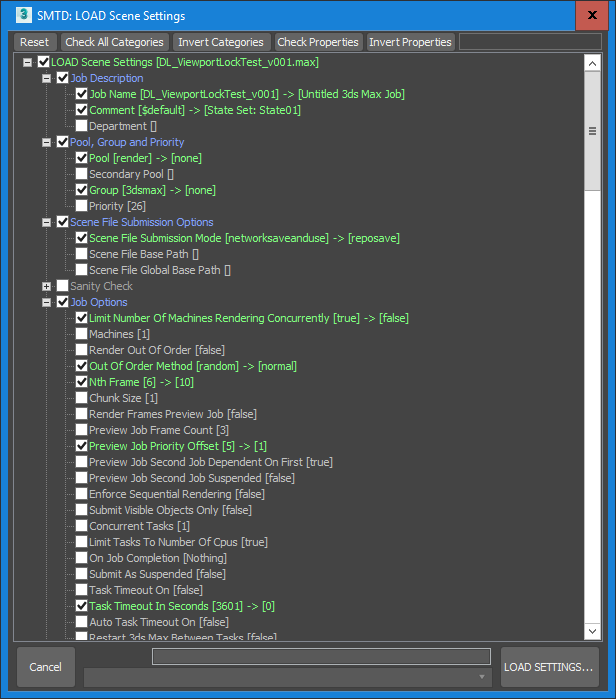This screenshot has height=699, width=616.
Task: Click the scrollbar up arrow
Action: point(592,63)
